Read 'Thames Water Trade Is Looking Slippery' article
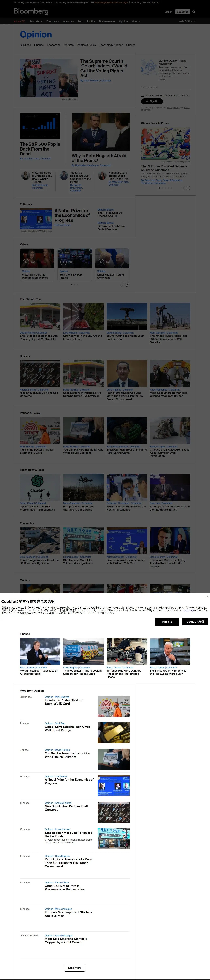This screenshot has height=980, width=210. [x=83, y=672]
